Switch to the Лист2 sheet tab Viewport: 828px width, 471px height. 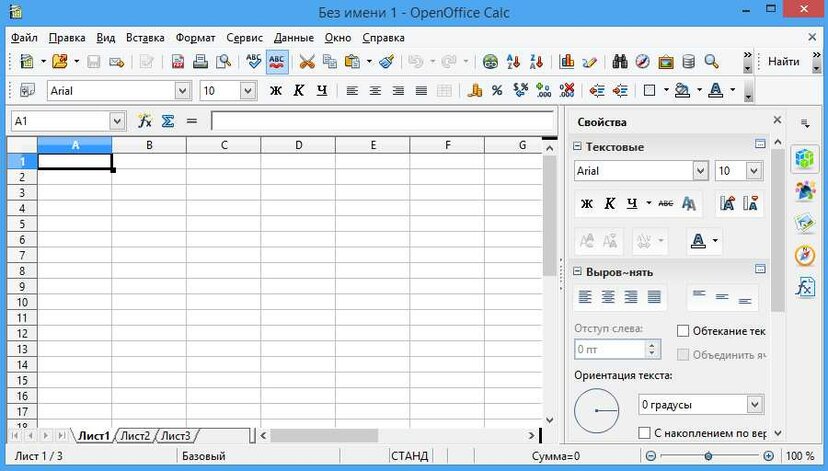coord(135,436)
